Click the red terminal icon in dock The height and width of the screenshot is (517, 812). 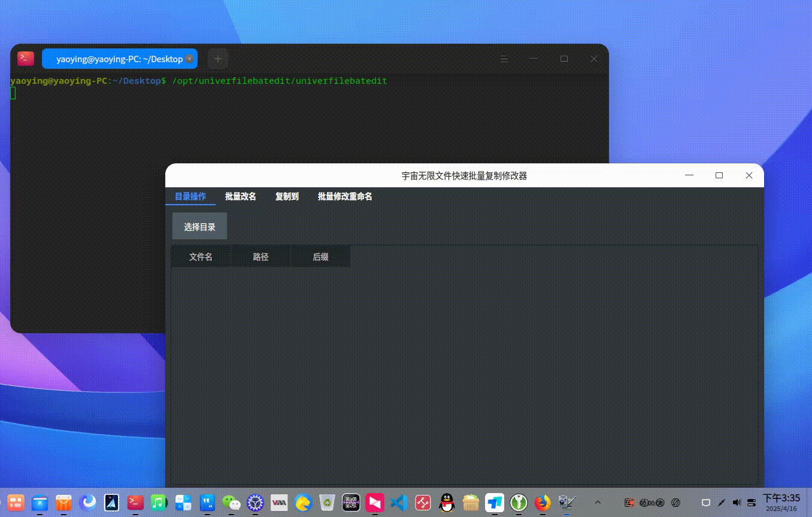[x=136, y=503]
